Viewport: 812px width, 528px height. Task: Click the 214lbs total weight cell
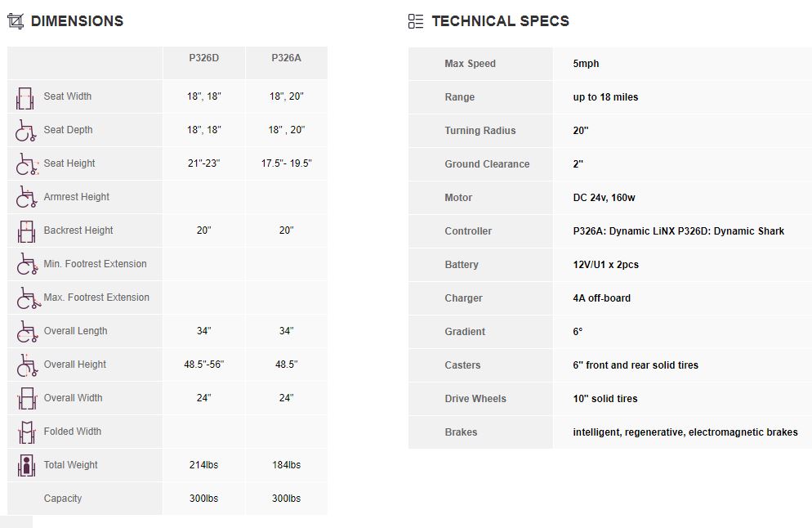pyautogui.click(x=203, y=465)
